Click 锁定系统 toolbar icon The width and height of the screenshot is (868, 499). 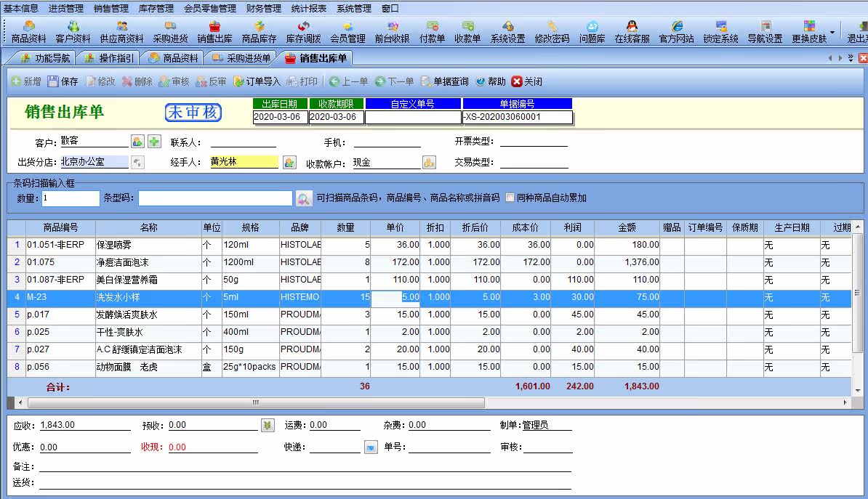tap(720, 32)
